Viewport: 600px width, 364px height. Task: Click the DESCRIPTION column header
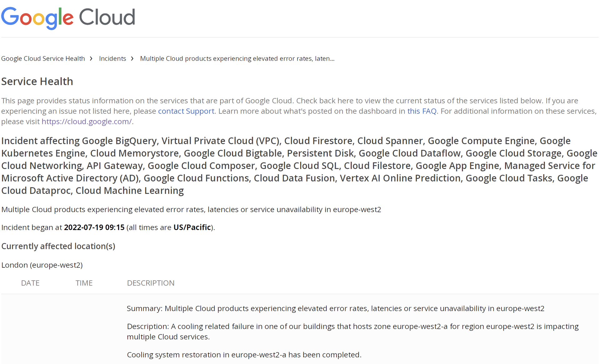[x=151, y=283]
